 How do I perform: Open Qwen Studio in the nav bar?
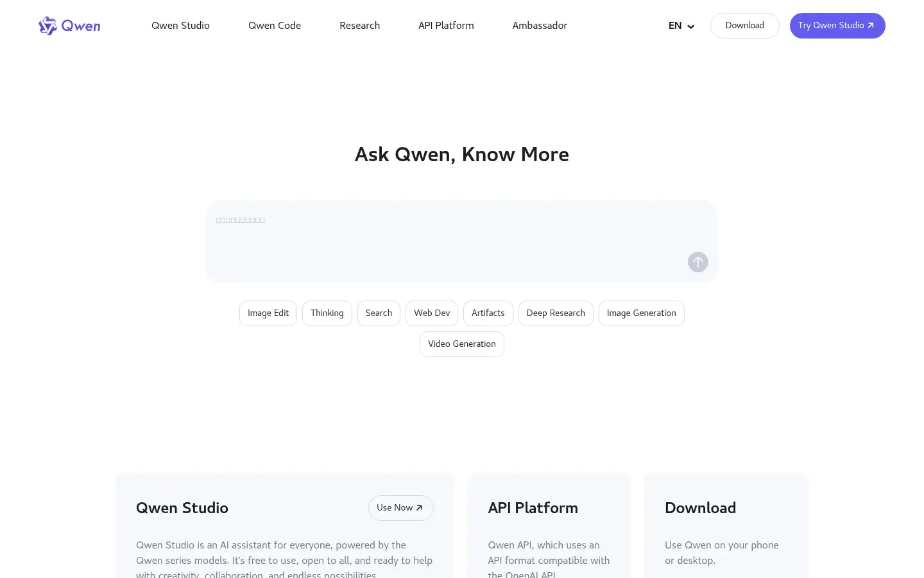point(180,26)
